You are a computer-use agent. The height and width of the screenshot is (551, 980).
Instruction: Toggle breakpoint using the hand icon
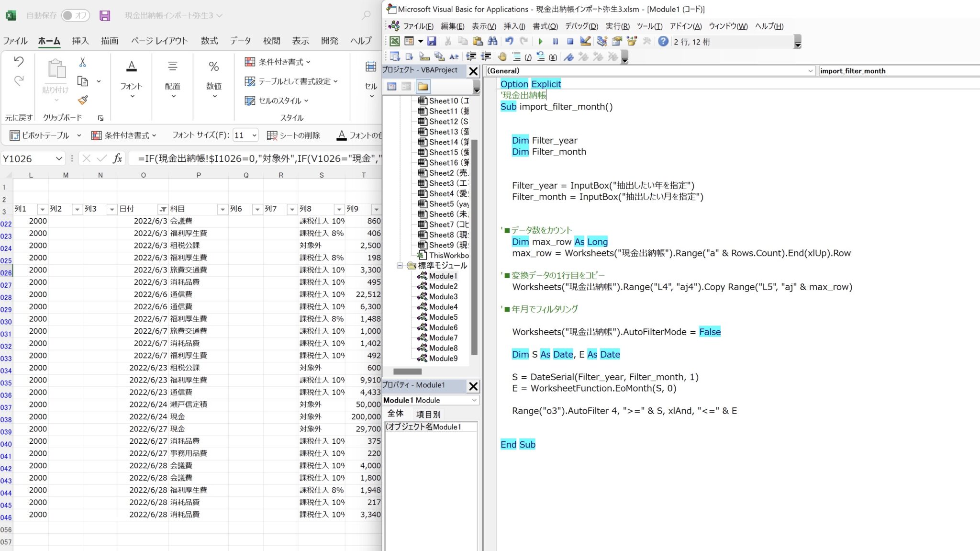[502, 57]
